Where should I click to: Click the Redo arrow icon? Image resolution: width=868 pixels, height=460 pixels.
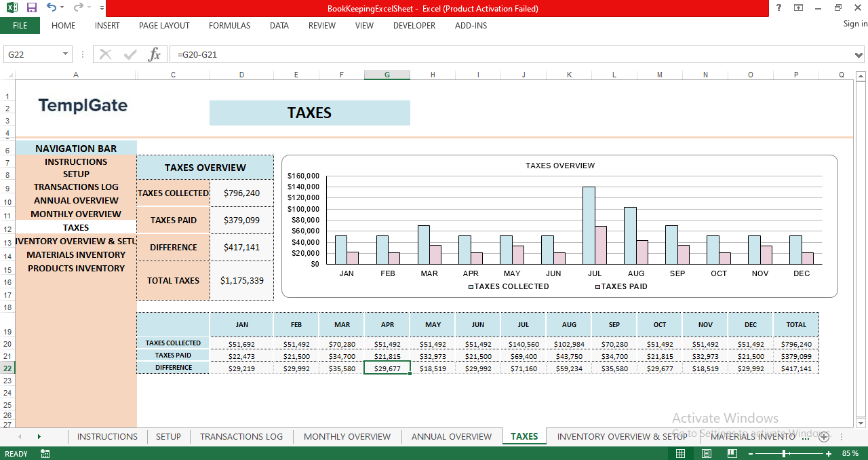tap(79, 7)
